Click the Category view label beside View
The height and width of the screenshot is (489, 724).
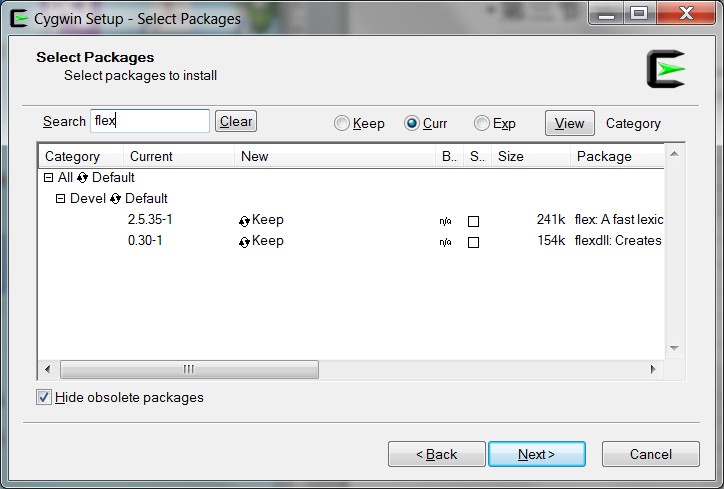(x=633, y=124)
